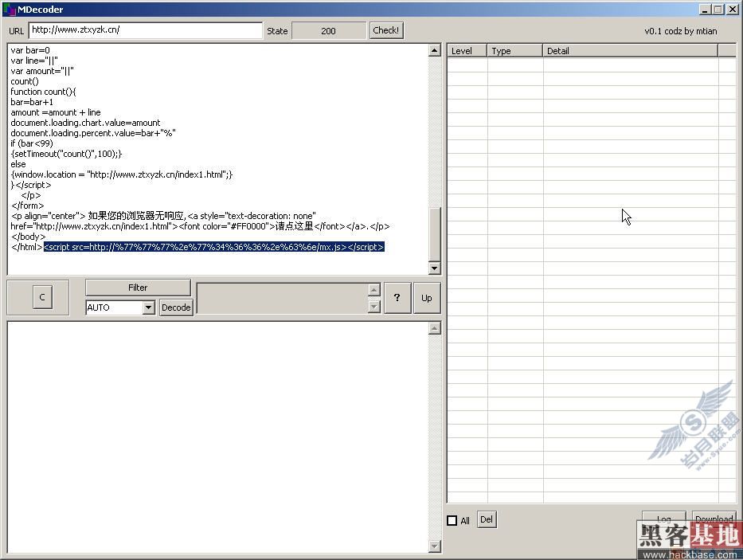Click source pane scroll down arrow
Viewport: 743px width, 560px height.
435,268
